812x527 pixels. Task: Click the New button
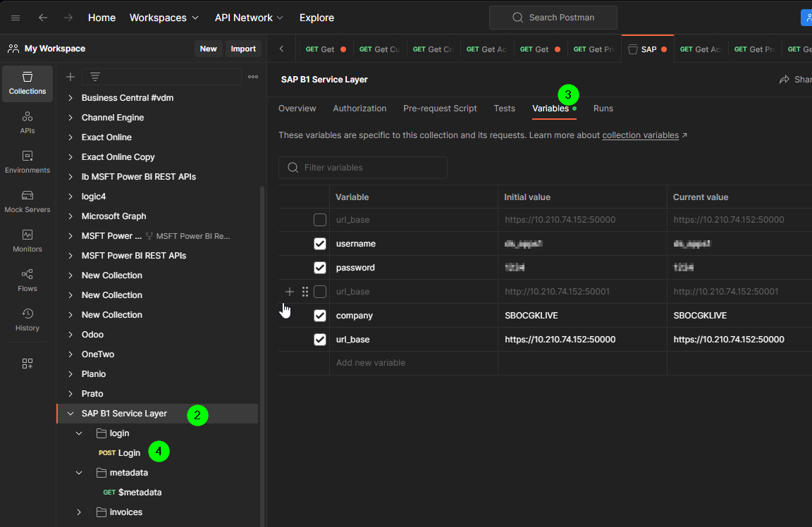tap(208, 49)
